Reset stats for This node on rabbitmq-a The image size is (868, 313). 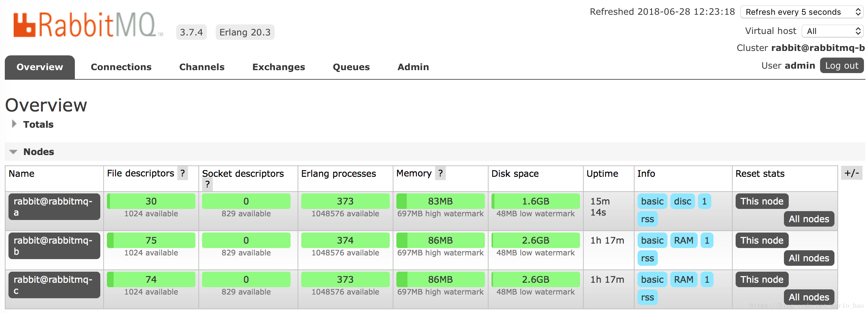click(x=762, y=201)
